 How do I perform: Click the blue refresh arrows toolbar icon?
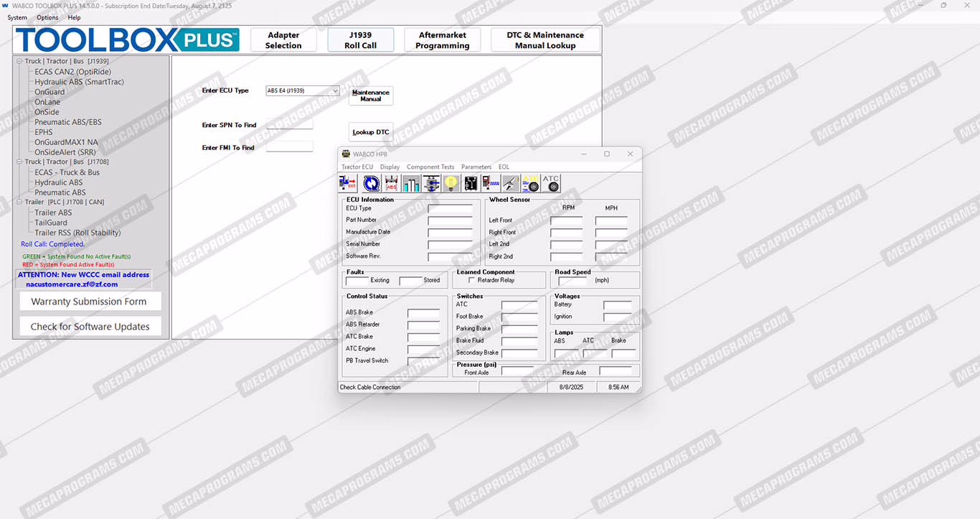[371, 183]
